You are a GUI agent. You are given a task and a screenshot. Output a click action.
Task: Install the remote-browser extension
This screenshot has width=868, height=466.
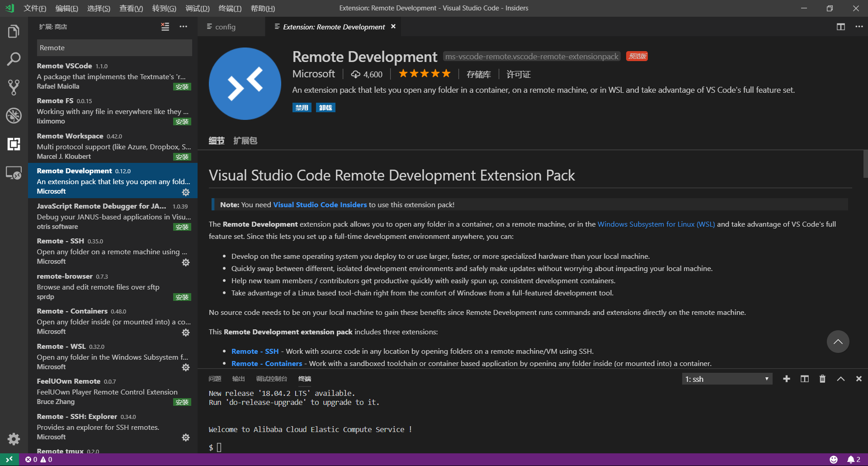pos(182,297)
